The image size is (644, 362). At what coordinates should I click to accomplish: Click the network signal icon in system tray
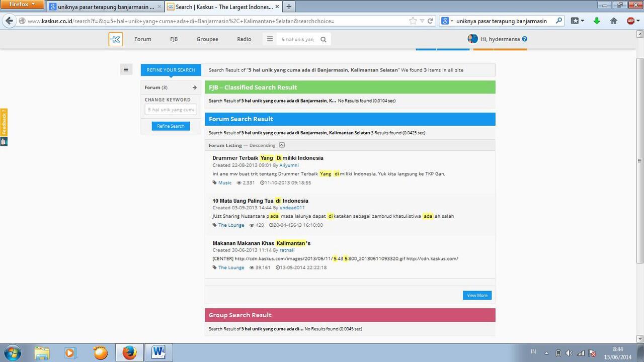click(x=581, y=353)
